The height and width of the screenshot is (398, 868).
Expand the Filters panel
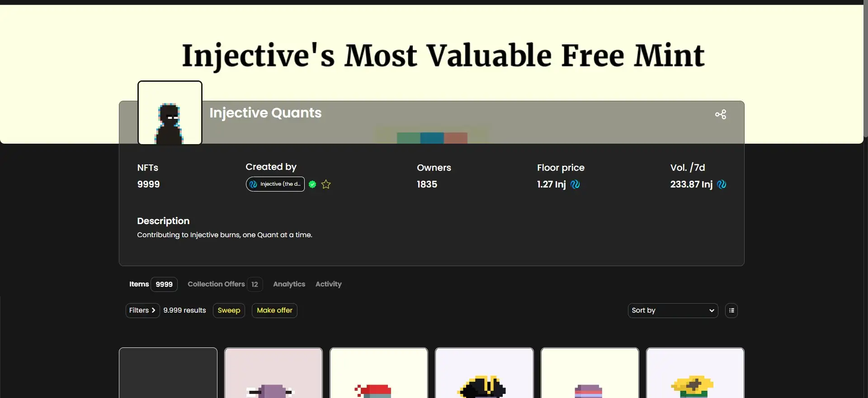pyautogui.click(x=142, y=310)
